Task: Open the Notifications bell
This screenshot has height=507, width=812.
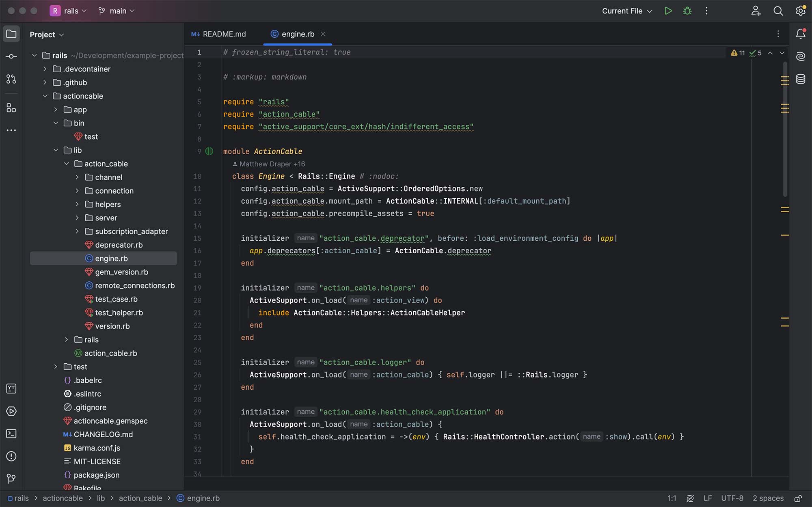Action: 800,34
